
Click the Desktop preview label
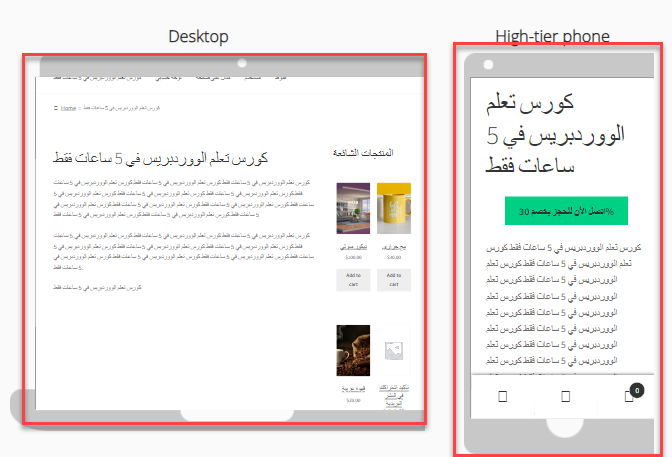click(x=198, y=37)
